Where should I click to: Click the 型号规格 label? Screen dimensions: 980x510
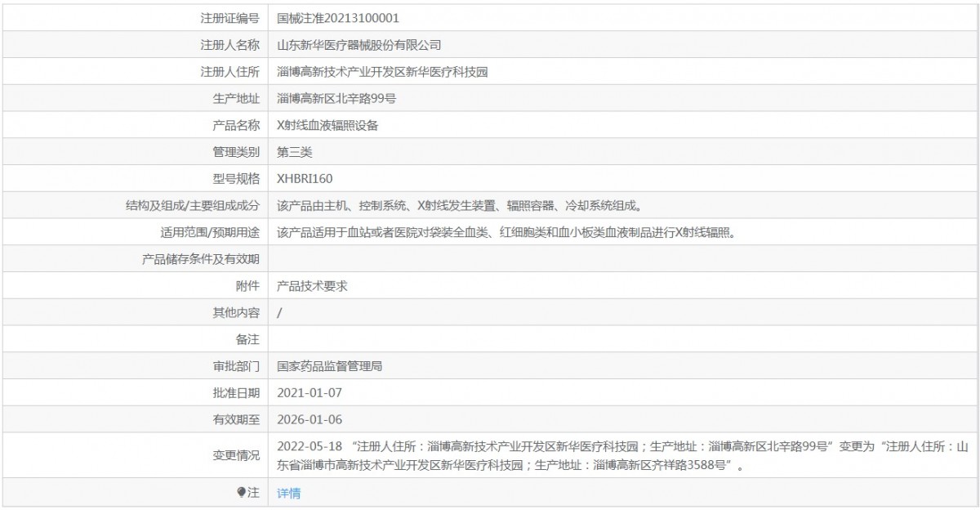(236, 178)
